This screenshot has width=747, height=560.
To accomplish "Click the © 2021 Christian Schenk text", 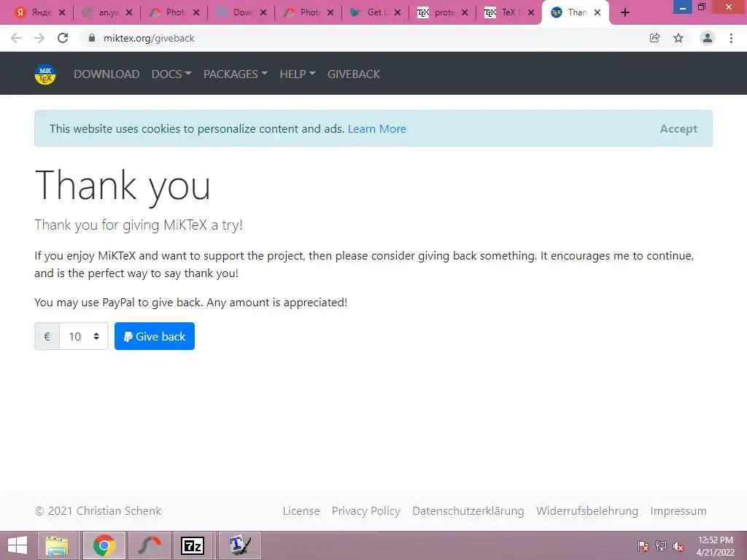I will click(98, 511).
